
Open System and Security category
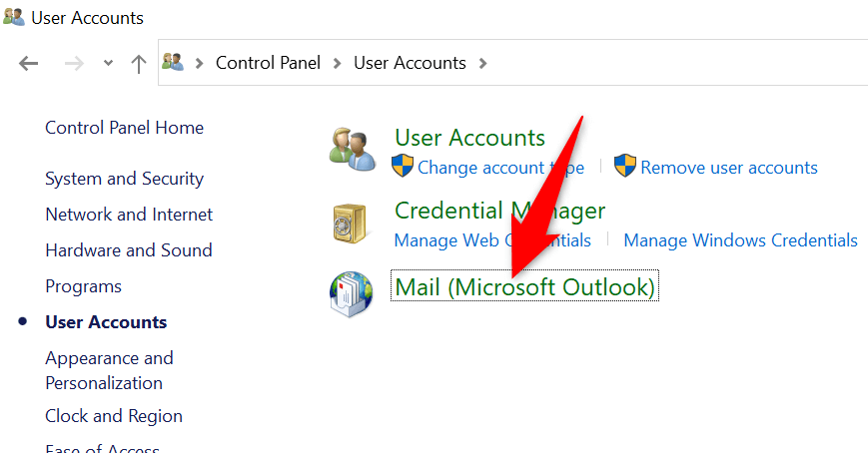pos(124,179)
